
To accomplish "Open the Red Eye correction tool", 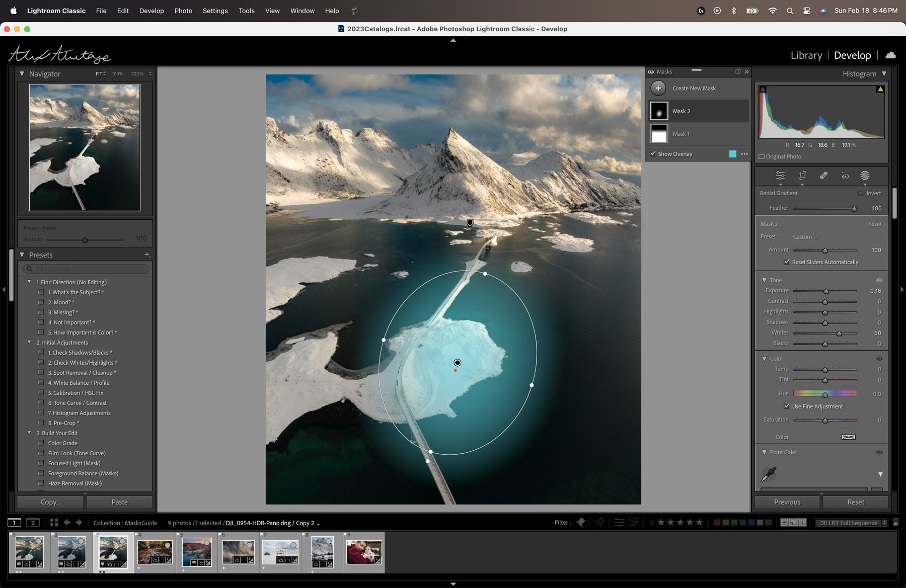I will [845, 176].
